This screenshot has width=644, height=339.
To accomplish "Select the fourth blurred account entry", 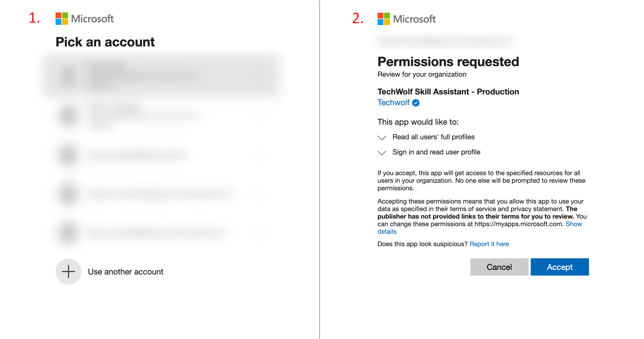I will [162, 194].
